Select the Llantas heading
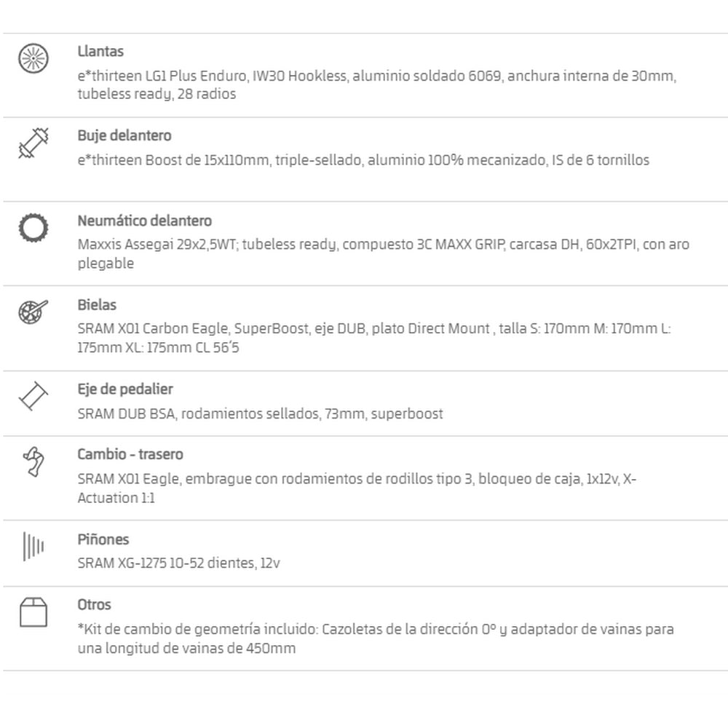Image resolution: width=728 pixels, height=728 pixels. click(x=100, y=51)
